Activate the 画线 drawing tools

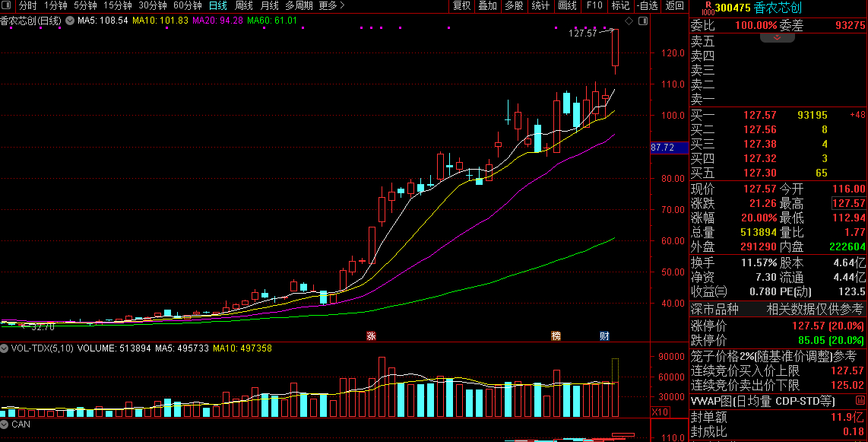pyautogui.click(x=568, y=5)
